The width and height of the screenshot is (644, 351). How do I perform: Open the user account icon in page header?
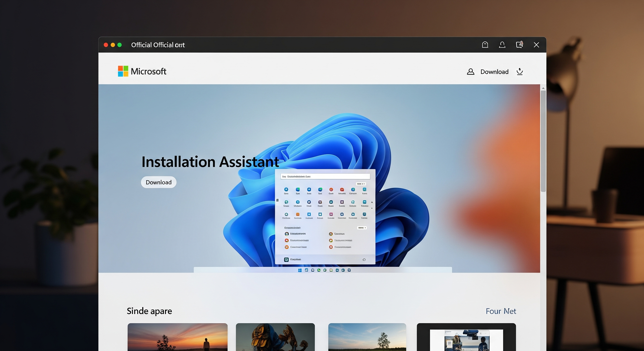[470, 72]
